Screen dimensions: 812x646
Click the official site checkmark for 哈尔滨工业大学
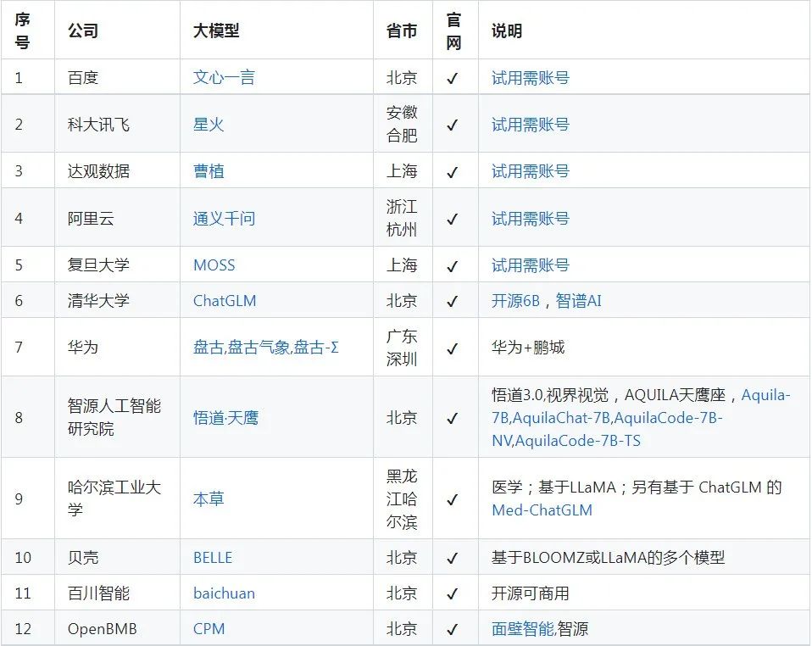452,499
